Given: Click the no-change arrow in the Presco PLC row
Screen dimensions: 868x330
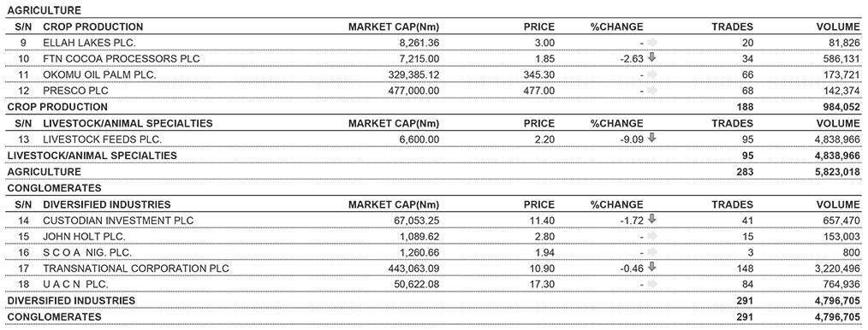Looking at the screenshot, I should point(651,90).
